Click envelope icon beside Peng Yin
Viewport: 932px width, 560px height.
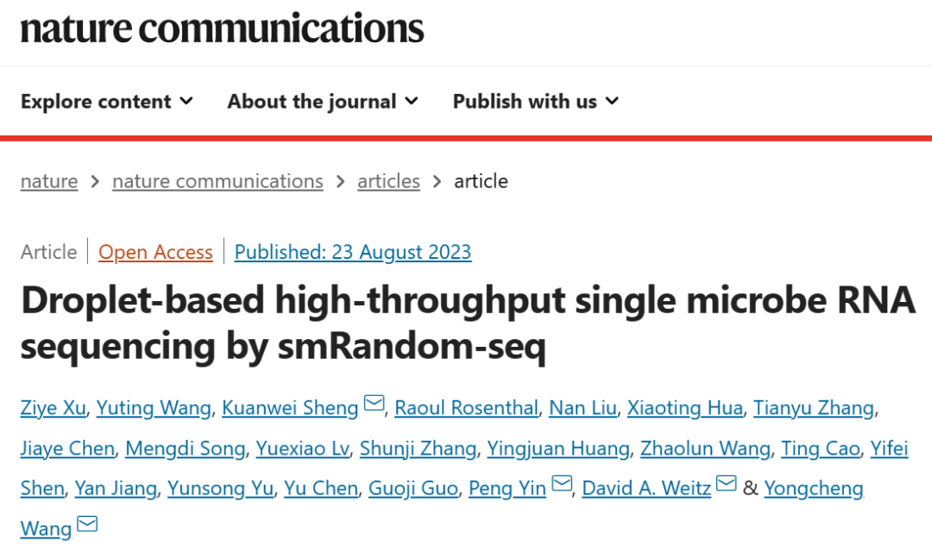[x=562, y=484]
